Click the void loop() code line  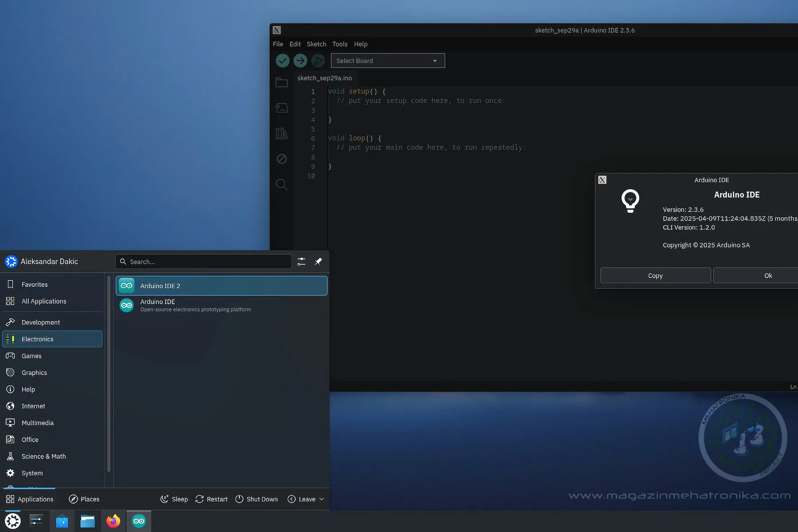[355, 138]
